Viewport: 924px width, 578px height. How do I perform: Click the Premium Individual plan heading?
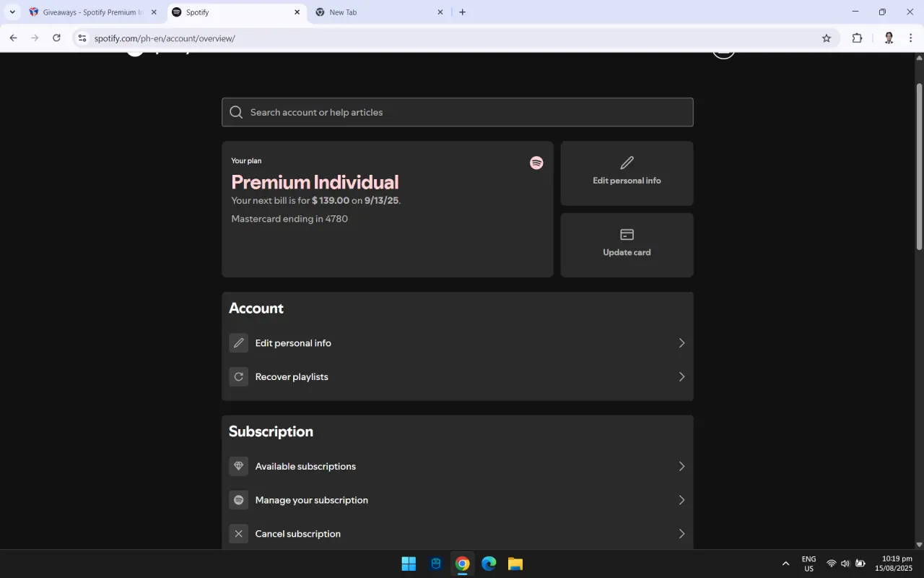pyautogui.click(x=315, y=182)
